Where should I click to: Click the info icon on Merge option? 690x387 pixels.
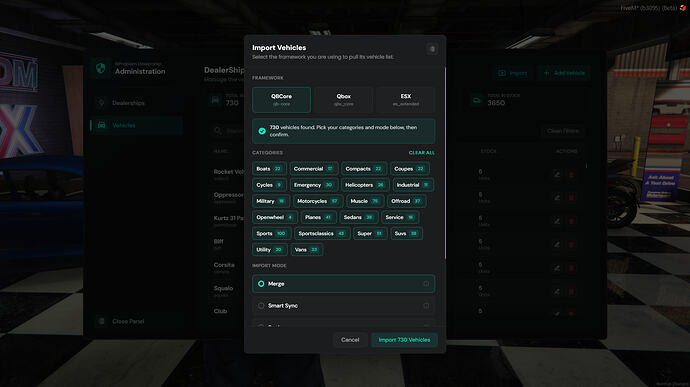tap(426, 284)
